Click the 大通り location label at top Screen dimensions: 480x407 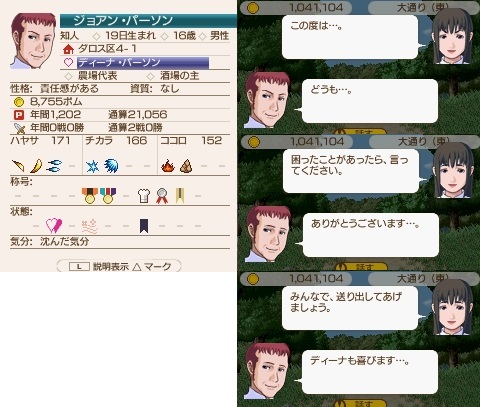click(423, 8)
